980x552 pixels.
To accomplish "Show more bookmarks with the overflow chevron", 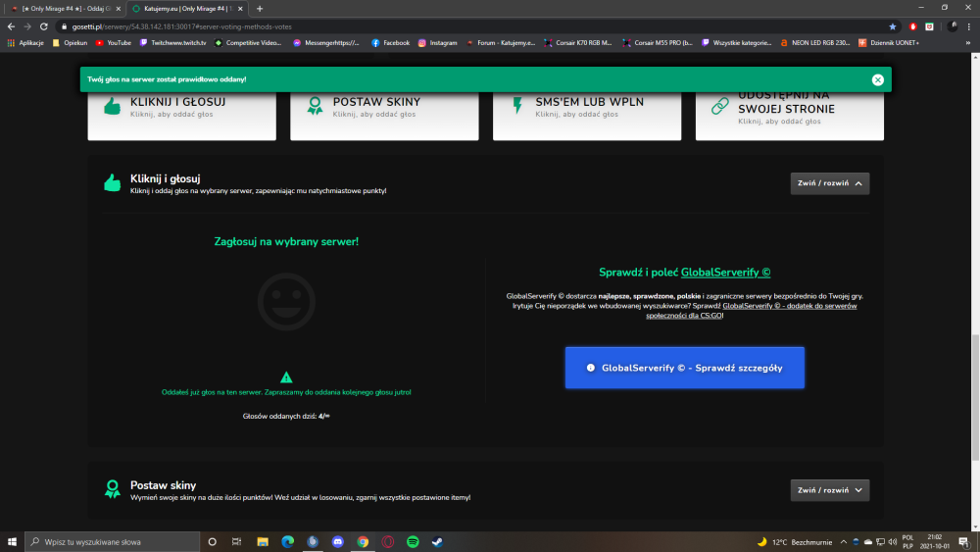I will point(967,43).
